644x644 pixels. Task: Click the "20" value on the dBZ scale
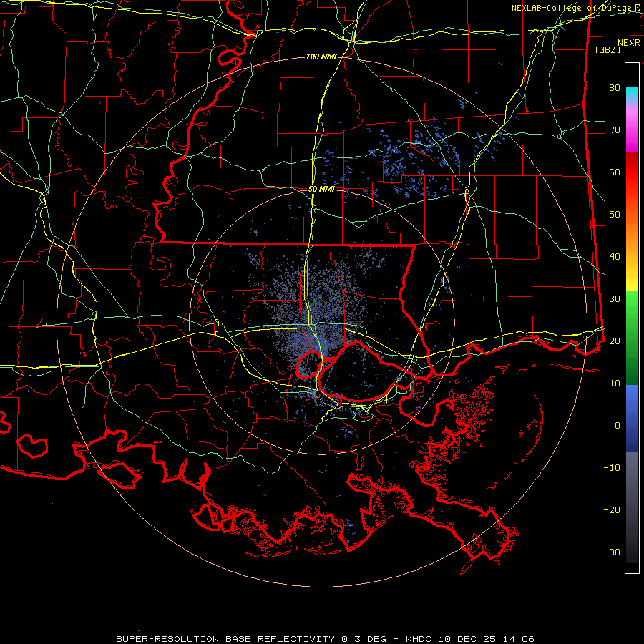pos(615,341)
